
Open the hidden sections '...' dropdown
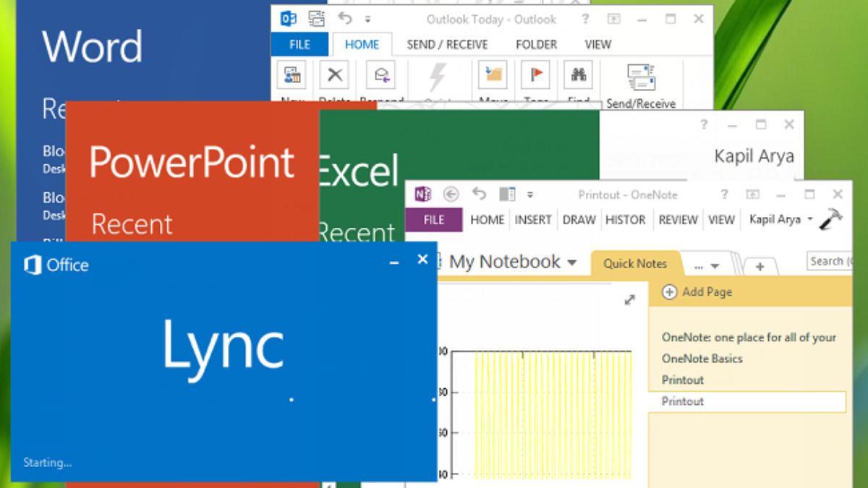(x=707, y=266)
